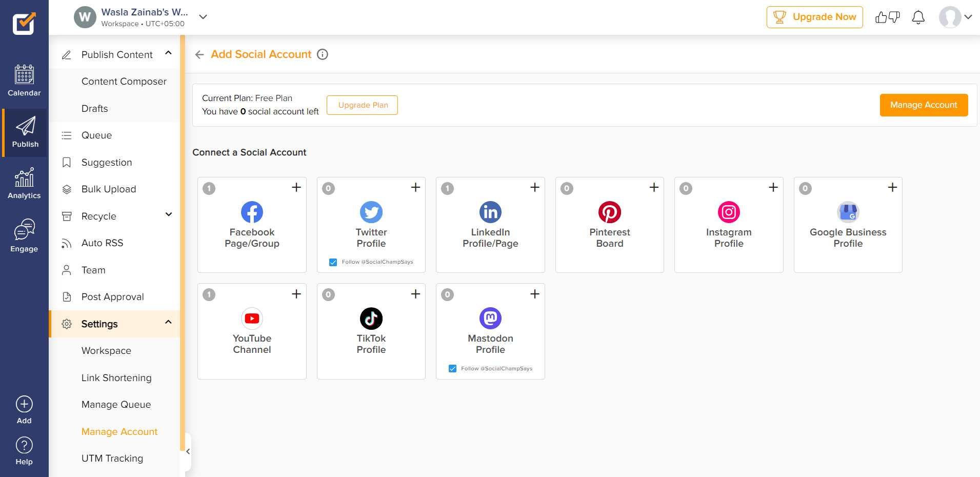
Task: Select Manage Account in the Settings submenu
Action: click(x=119, y=432)
